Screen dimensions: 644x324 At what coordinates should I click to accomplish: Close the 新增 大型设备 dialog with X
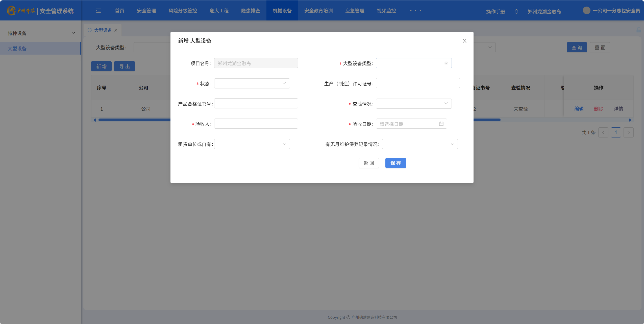pos(464,41)
